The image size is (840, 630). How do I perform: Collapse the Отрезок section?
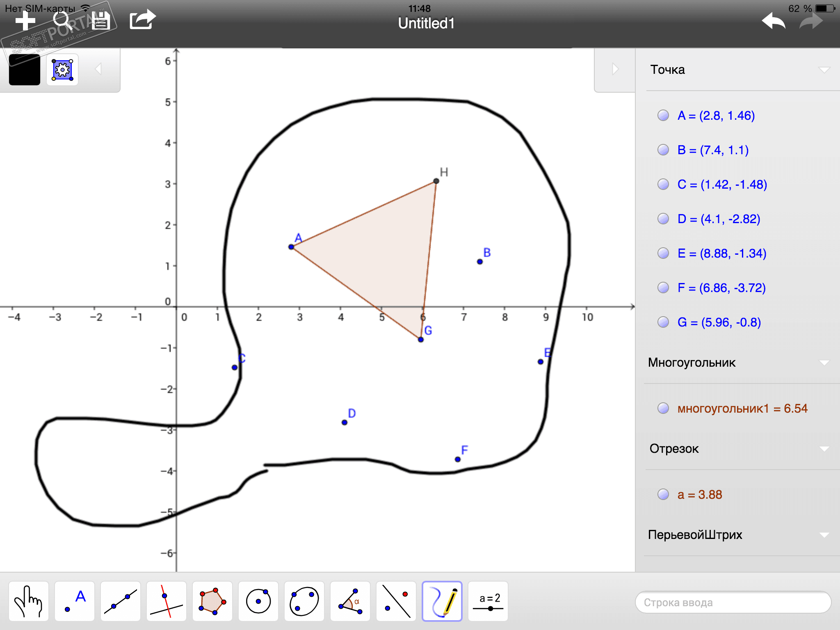(x=824, y=449)
